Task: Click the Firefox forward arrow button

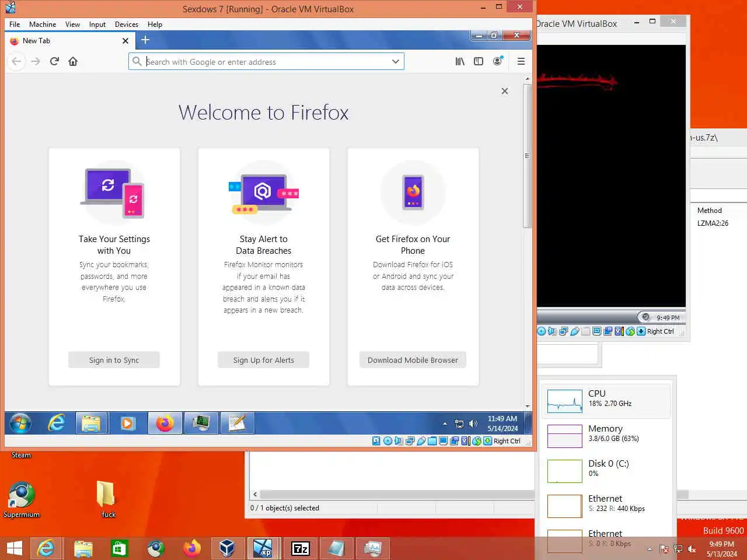Action: [36, 61]
